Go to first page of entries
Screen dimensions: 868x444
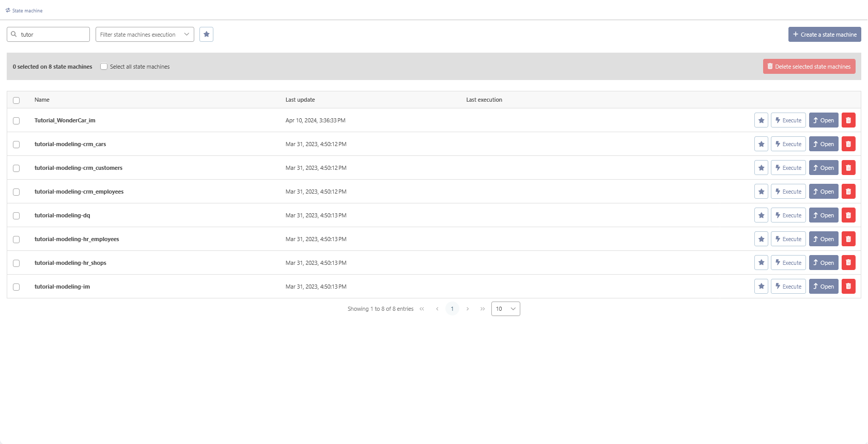point(422,309)
